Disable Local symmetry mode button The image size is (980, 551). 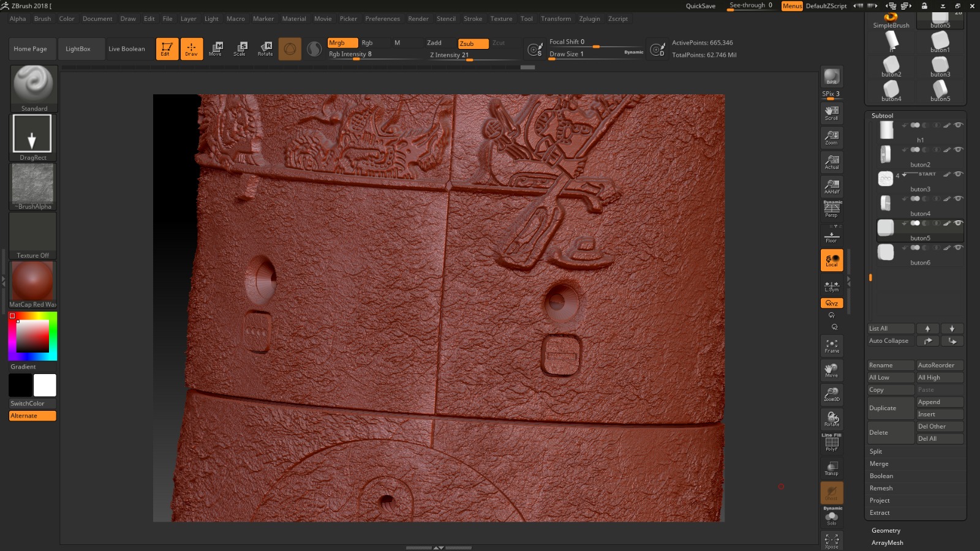click(x=831, y=260)
